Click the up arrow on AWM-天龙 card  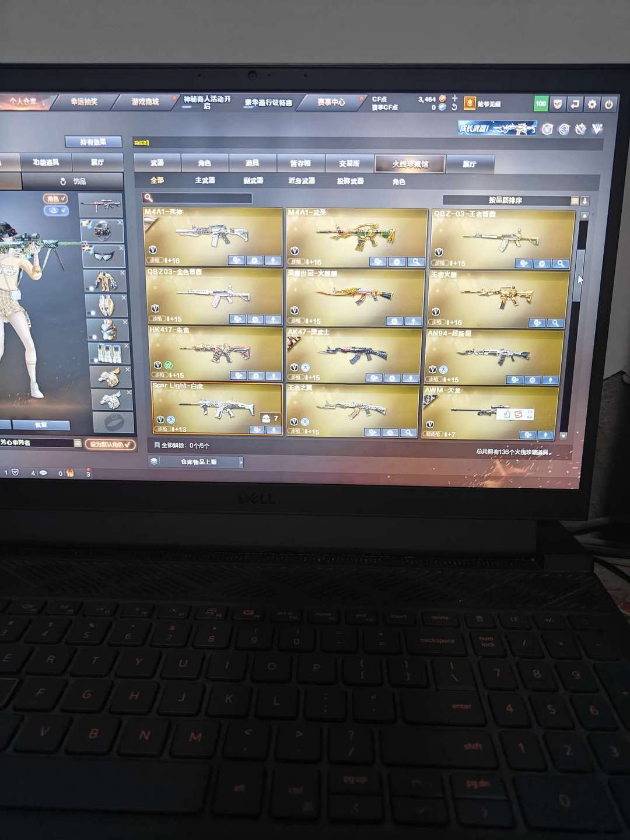(x=545, y=435)
